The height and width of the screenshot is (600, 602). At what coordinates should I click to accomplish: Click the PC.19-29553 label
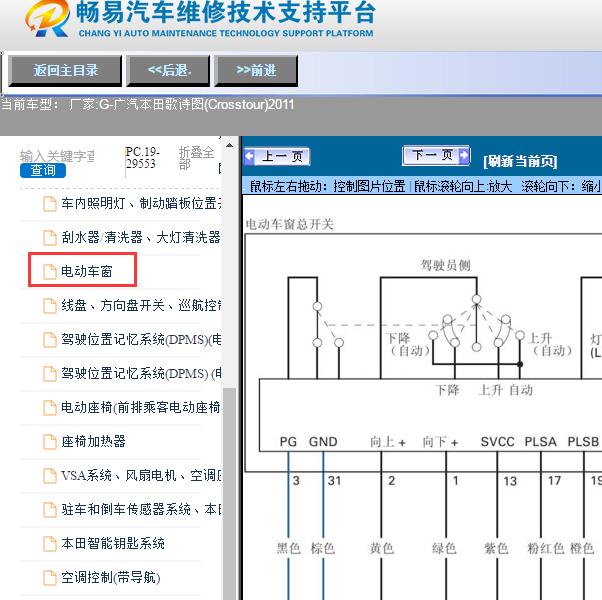142,158
